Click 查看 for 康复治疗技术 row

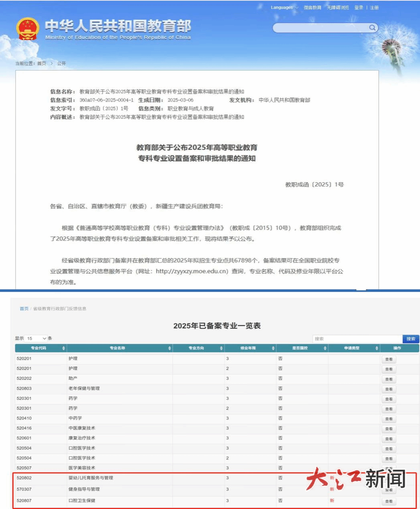click(389, 439)
